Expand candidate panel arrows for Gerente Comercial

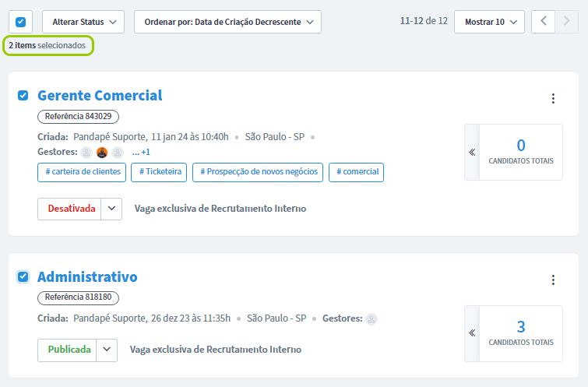click(x=472, y=153)
